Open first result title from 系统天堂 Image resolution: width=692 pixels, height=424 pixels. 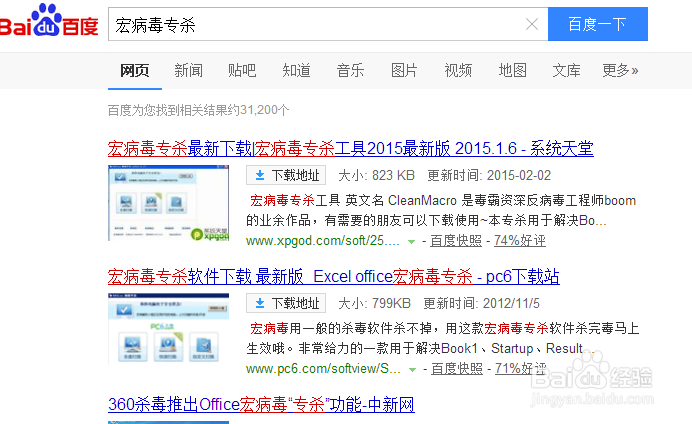point(350,149)
